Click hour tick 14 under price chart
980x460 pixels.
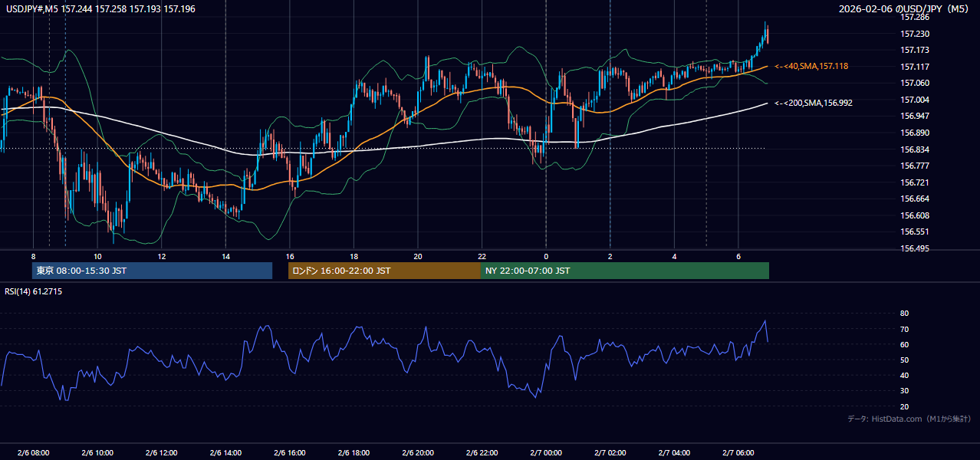pos(225,256)
